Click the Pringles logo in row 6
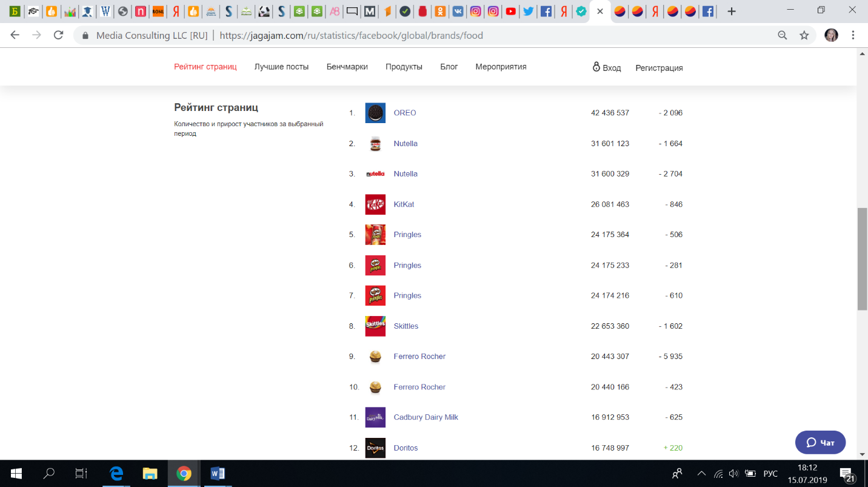The image size is (868, 487). pyautogui.click(x=375, y=266)
